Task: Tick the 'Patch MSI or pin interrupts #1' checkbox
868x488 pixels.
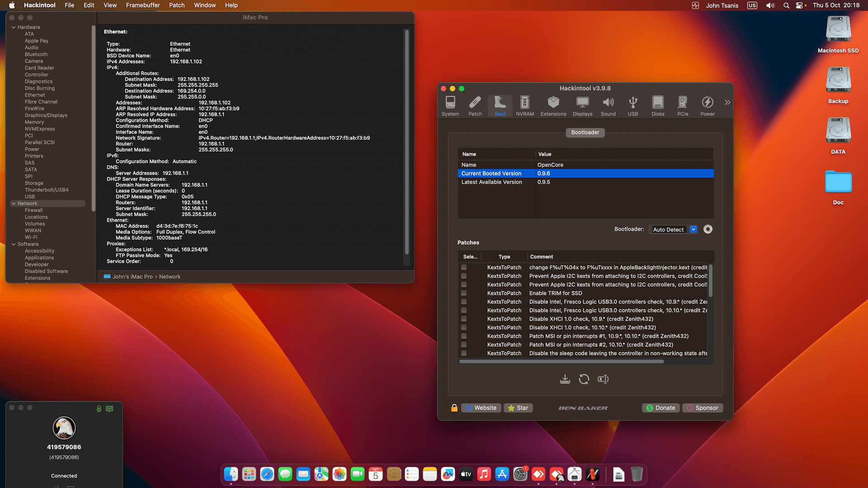Action: (463, 336)
